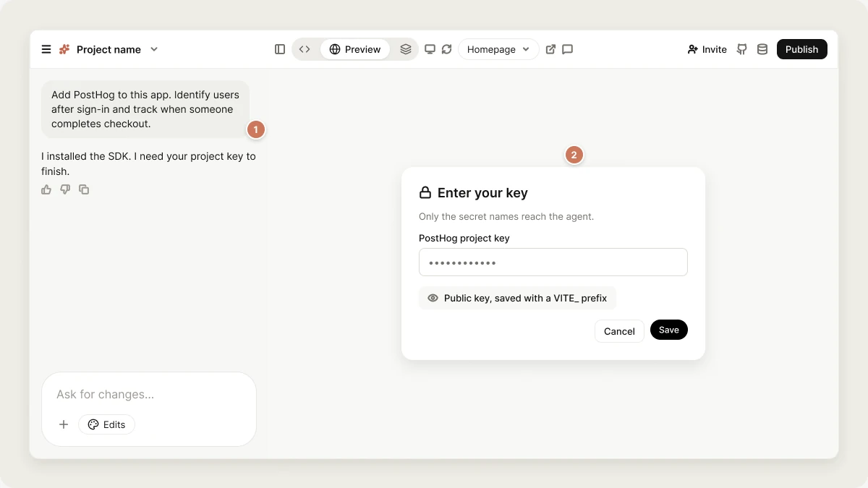Click the 'Enter your key' heading
This screenshot has width=868, height=488.
pyautogui.click(x=482, y=193)
